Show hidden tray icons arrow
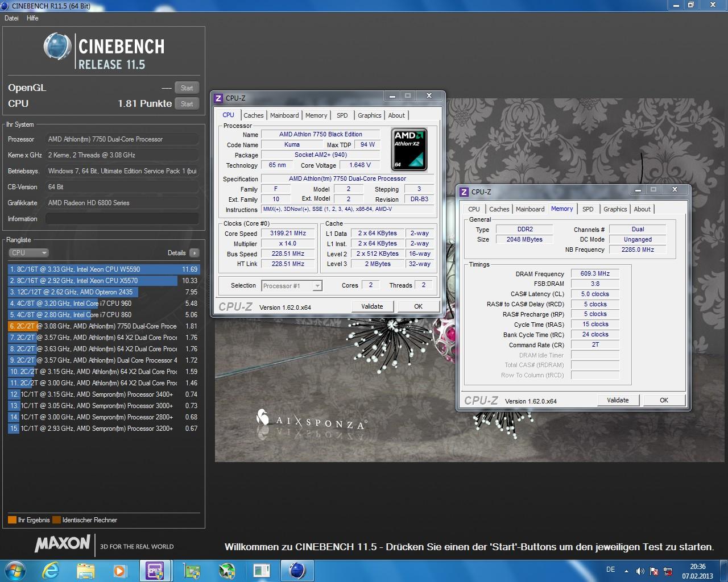Image resolution: width=728 pixels, height=582 pixels. coord(627,571)
